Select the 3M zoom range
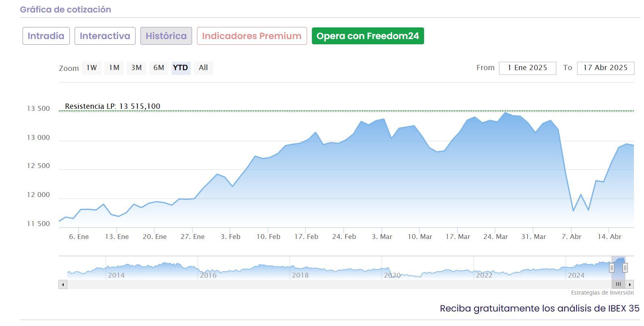Viewport: 644px width, 326px height. (x=136, y=68)
